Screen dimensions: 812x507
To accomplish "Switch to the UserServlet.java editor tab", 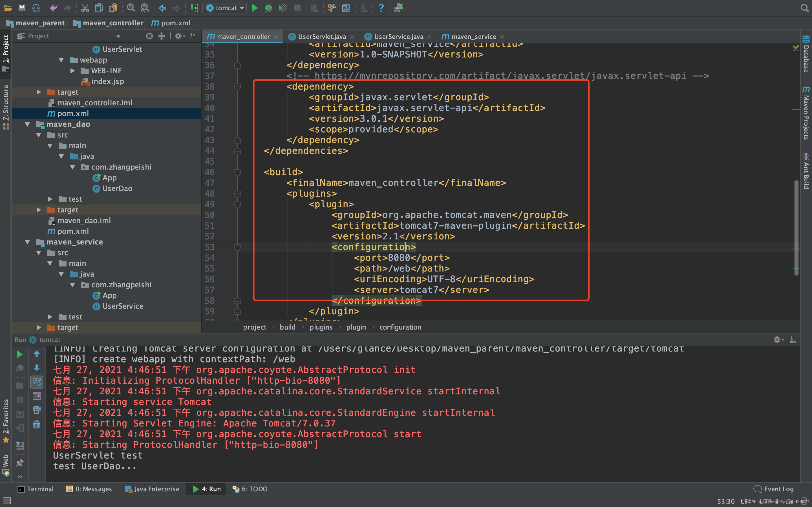I will tap(321, 37).
